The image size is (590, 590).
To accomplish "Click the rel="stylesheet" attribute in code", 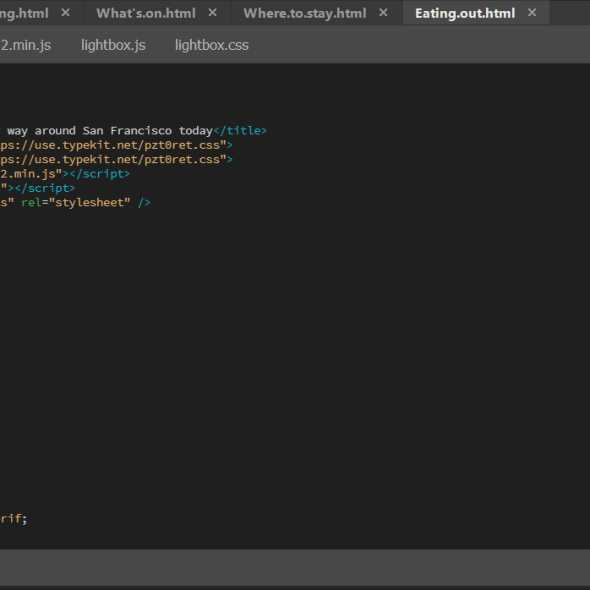I will [76, 202].
